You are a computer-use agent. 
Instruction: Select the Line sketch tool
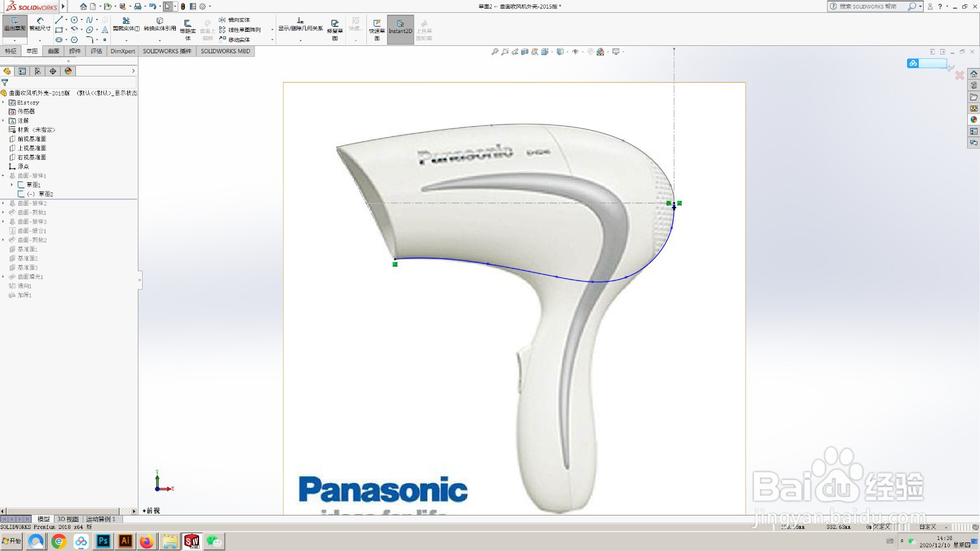(x=59, y=20)
